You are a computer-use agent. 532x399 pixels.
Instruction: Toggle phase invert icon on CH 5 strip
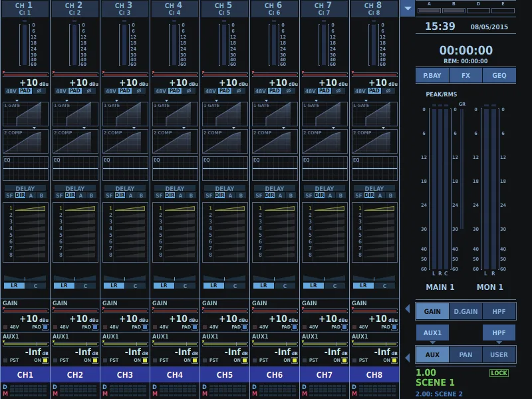[x=239, y=91]
